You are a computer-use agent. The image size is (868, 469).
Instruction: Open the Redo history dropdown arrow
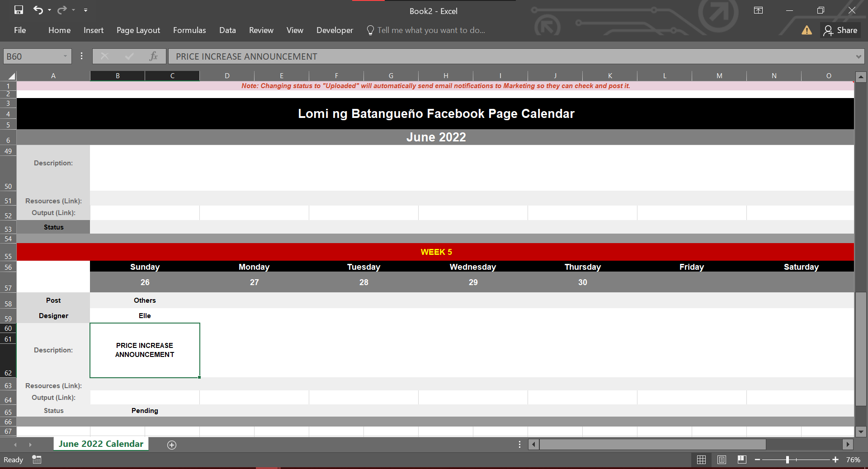click(x=73, y=10)
